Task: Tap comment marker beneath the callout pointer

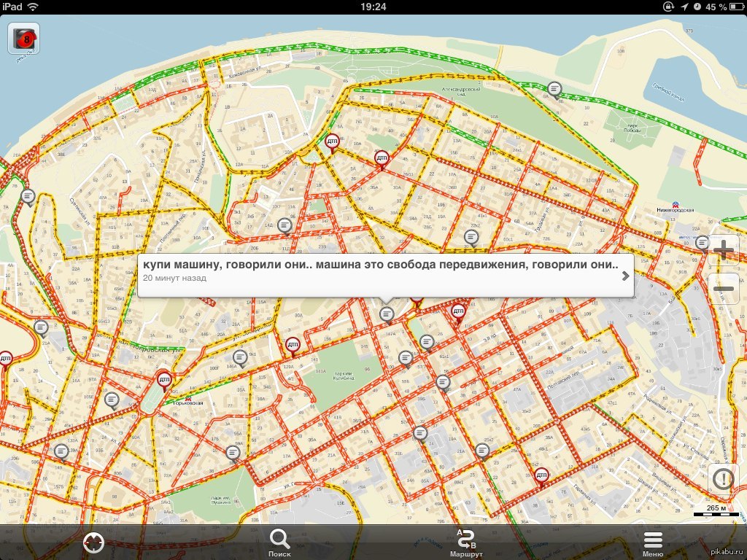Action: 387,314
